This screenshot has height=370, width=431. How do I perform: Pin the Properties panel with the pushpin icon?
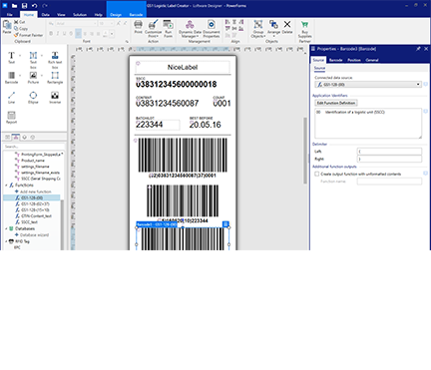[x=418, y=49]
